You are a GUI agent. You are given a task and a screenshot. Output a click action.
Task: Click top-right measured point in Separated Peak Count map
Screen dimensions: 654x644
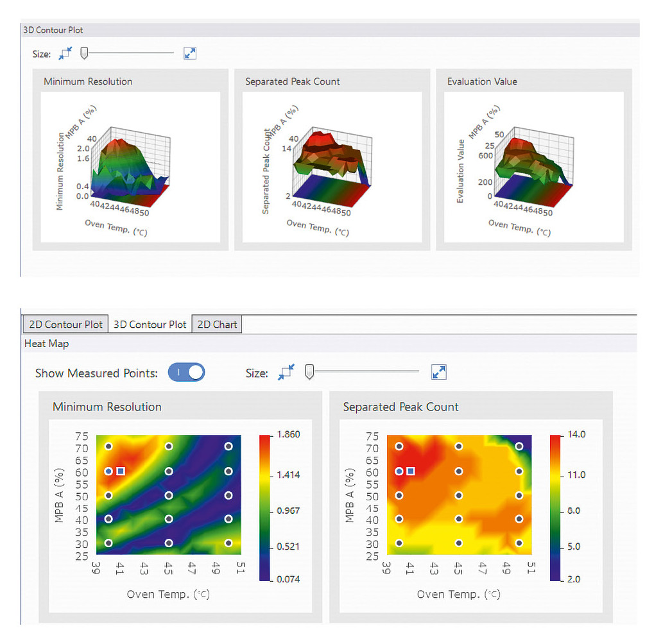[x=519, y=446]
